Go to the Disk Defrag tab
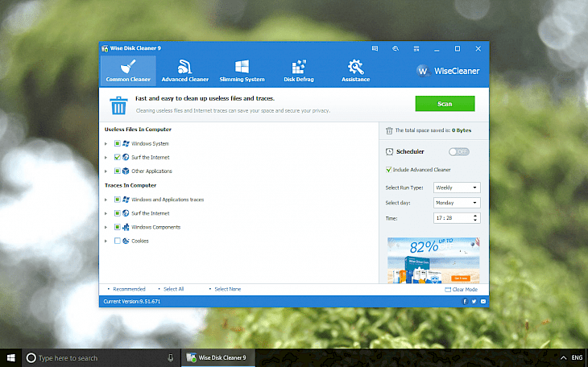The height and width of the screenshot is (367, 588). tap(299, 71)
